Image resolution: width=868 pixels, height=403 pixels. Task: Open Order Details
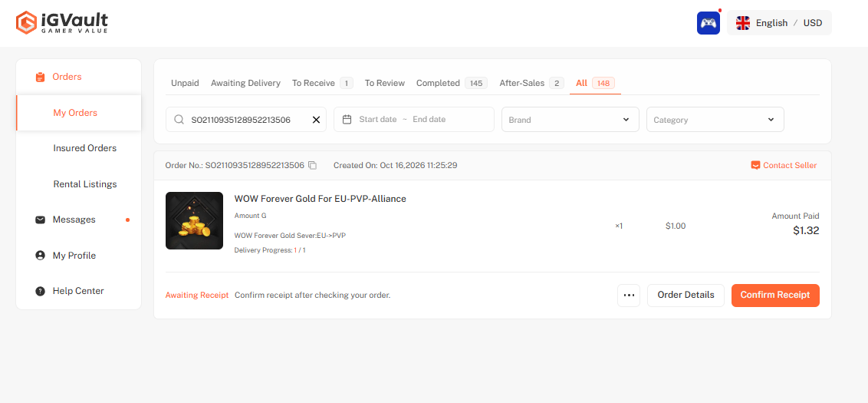pyautogui.click(x=686, y=295)
